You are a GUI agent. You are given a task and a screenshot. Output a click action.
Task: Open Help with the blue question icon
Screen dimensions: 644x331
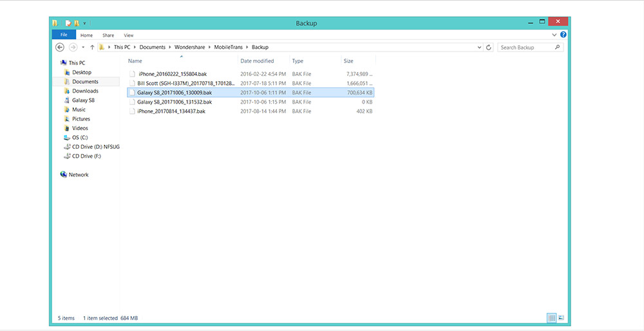pyautogui.click(x=563, y=35)
